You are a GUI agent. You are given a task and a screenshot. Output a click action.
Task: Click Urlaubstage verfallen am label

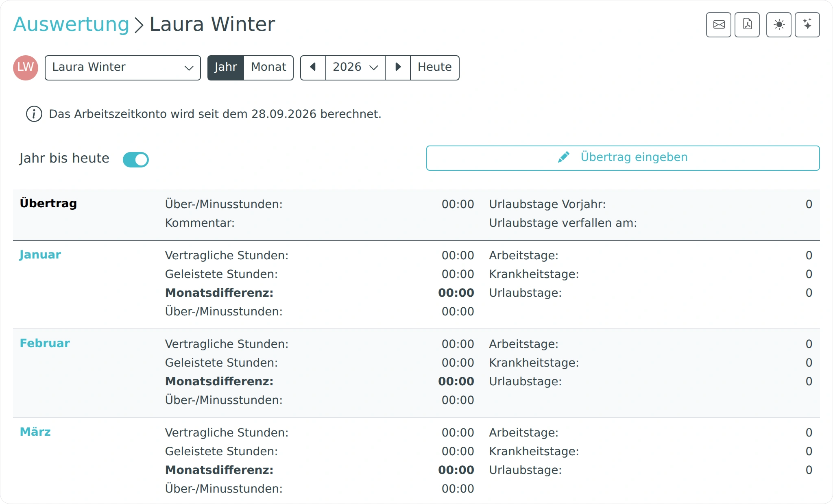pos(563,223)
